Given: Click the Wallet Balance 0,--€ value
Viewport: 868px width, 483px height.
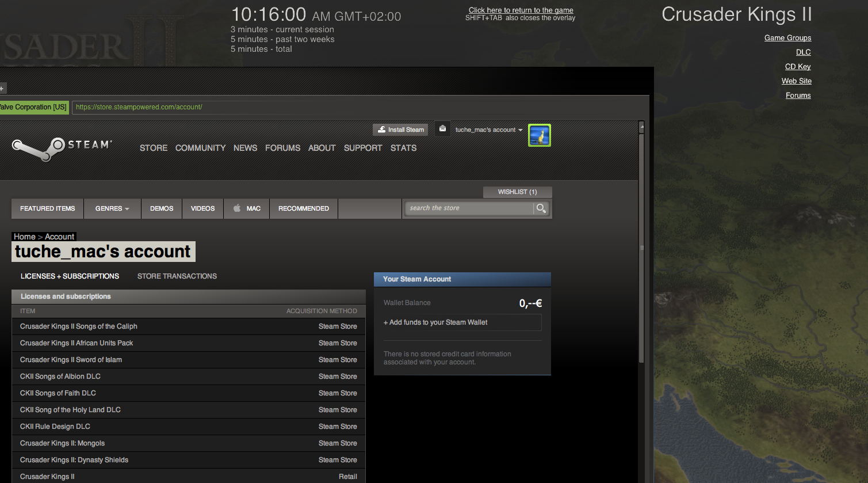Looking at the screenshot, I should tap(530, 303).
